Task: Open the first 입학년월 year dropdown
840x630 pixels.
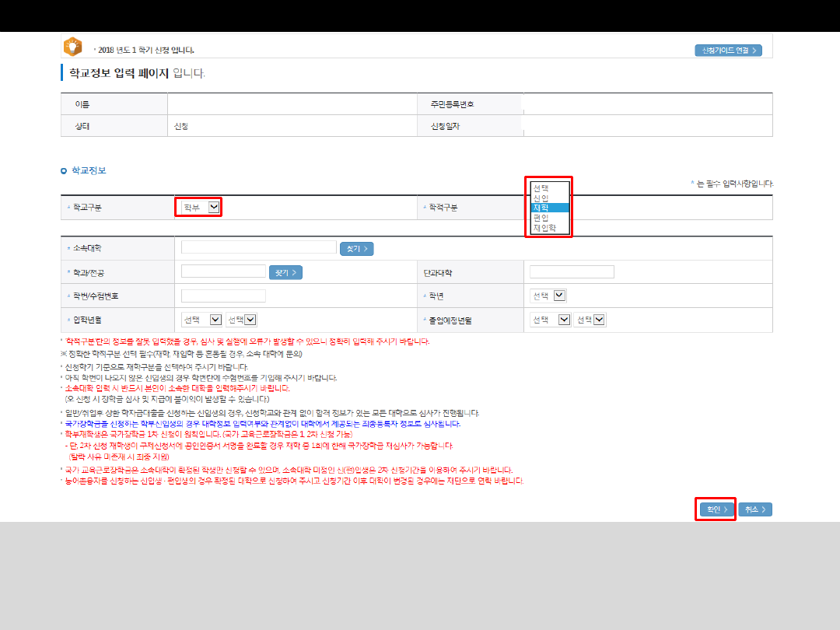Action: [201, 320]
